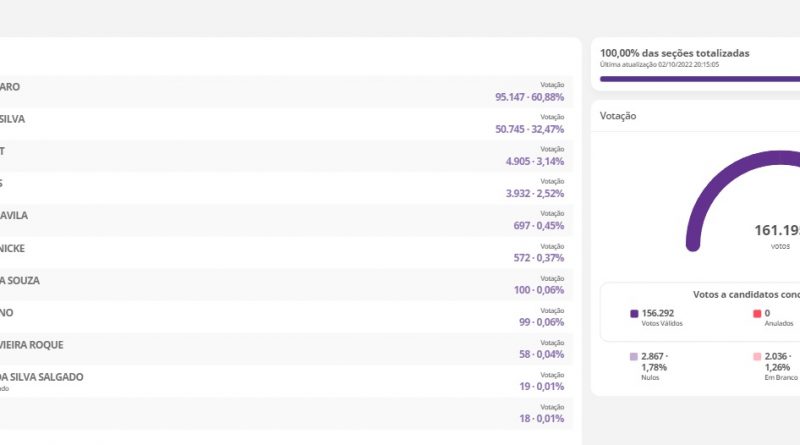Click the 100,00% das seções totalizadas heading

coord(675,53)
